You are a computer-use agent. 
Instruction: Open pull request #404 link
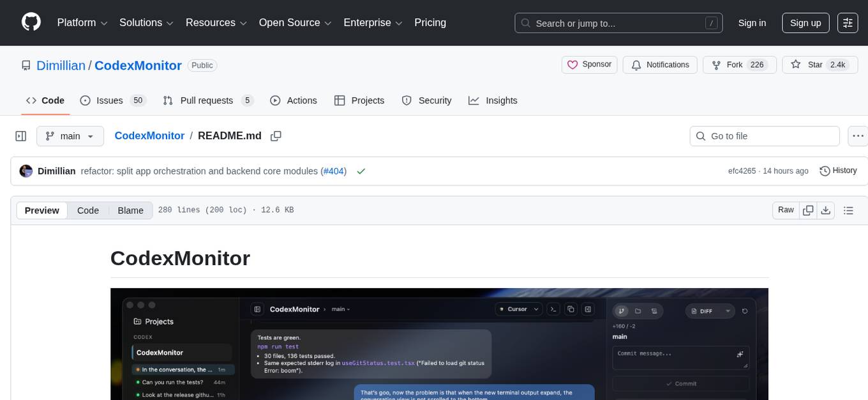(x=333, y=171)
